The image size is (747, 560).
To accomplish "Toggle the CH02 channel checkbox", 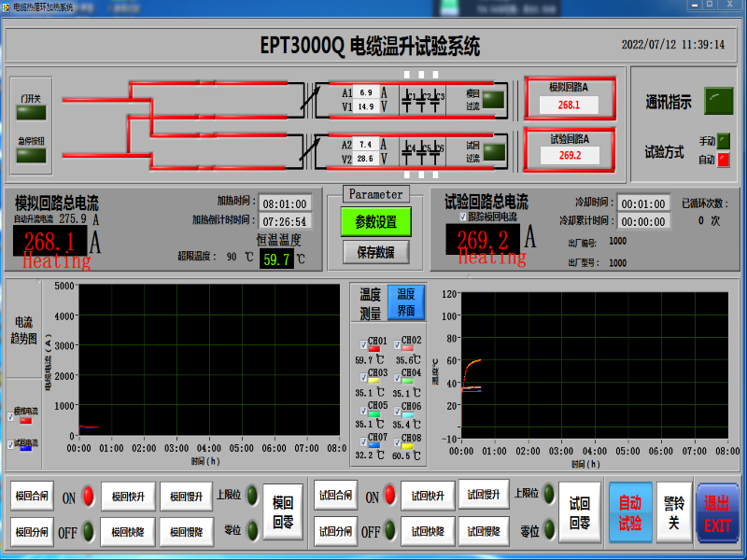I will (x=397, y=344).
